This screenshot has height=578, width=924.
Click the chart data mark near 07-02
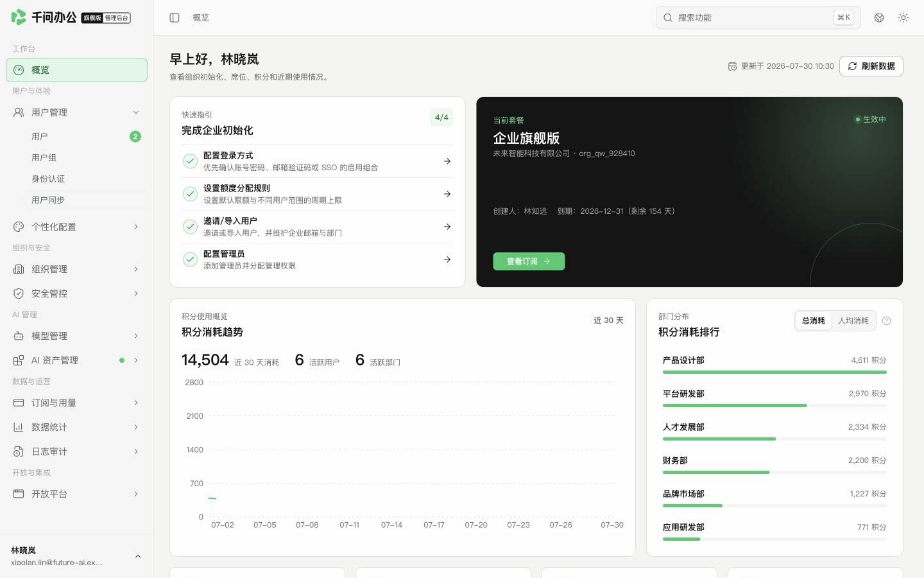pyautogui.click(x=212, y=498)
